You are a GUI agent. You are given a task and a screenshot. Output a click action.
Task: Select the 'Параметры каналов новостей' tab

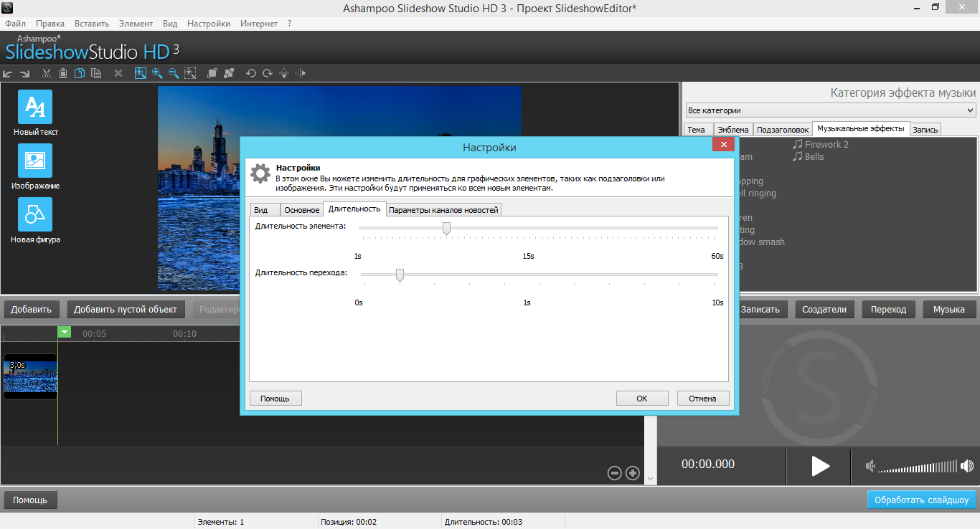[443, 210]
